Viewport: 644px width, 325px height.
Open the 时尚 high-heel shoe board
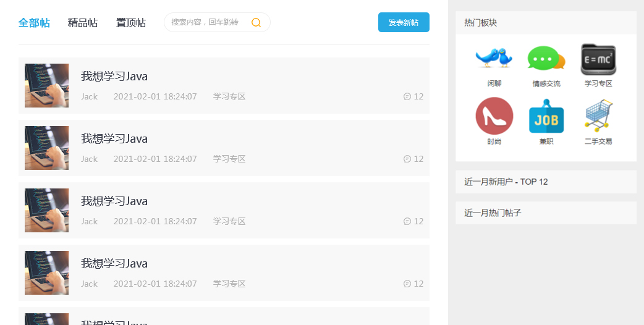[494, 116]
